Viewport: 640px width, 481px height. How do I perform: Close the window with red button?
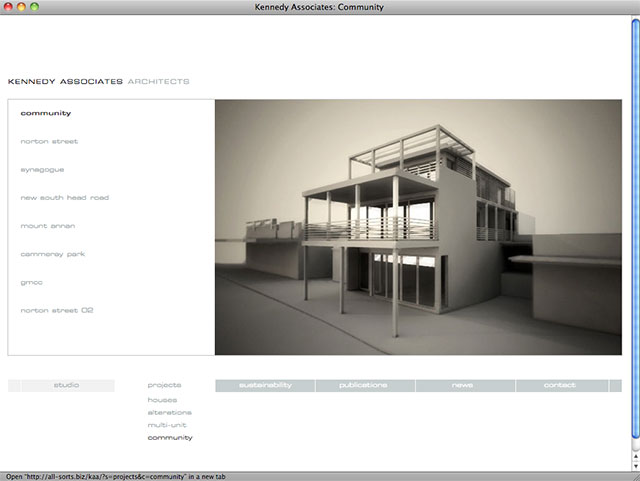[x=8, y=7]
